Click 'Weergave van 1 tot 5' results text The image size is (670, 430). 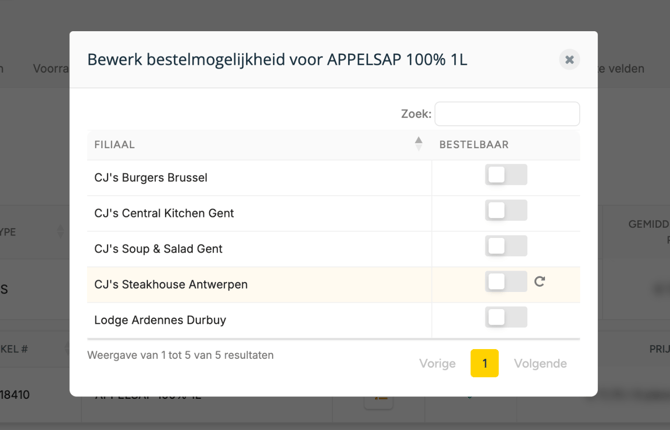coord(180,355)
